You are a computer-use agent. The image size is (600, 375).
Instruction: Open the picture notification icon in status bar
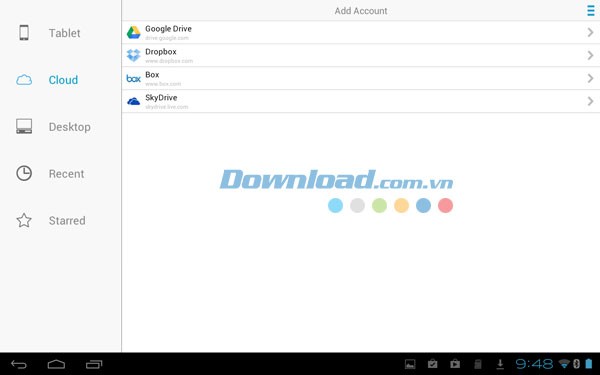(410, 364)
